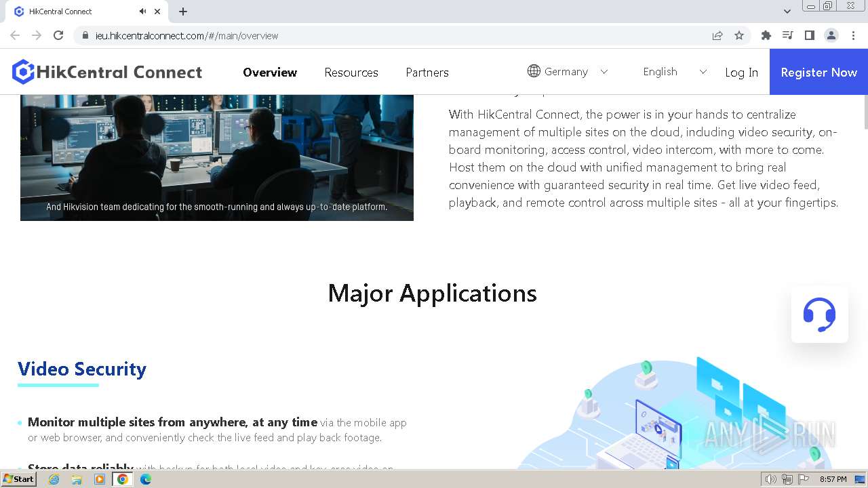This screenshot has width=868, height=488.
Task: Go forward to next page
Action: 37,35
